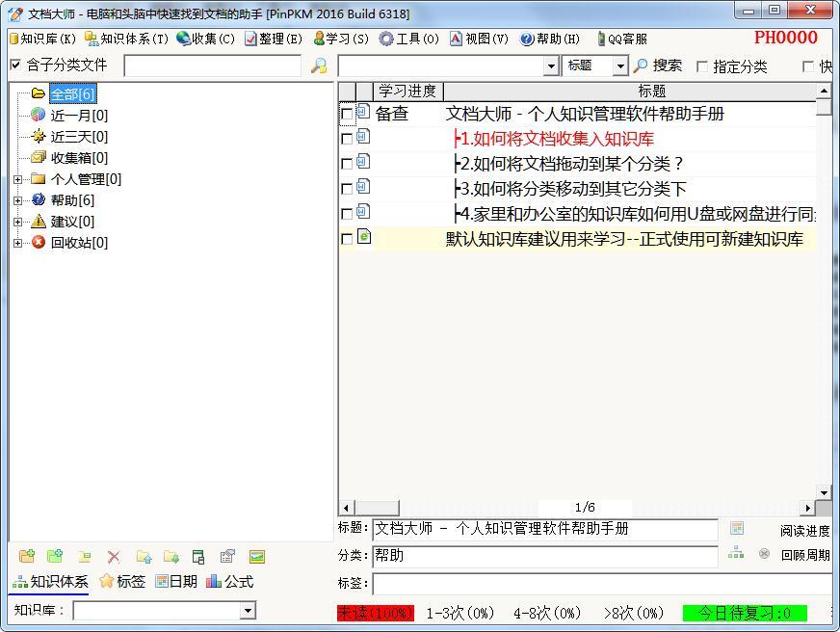This screenshot has height=632, width=840.
Task: Open the 学习(S) menu
Action: point(341,39)
